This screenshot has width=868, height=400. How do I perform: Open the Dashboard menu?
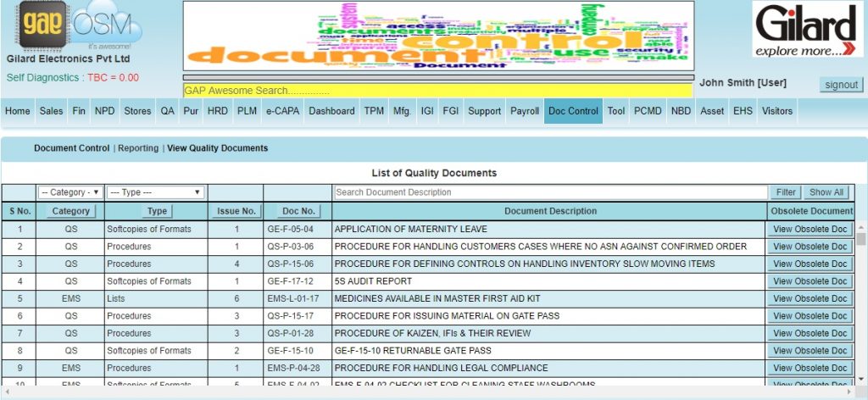[x=331, y=111]
